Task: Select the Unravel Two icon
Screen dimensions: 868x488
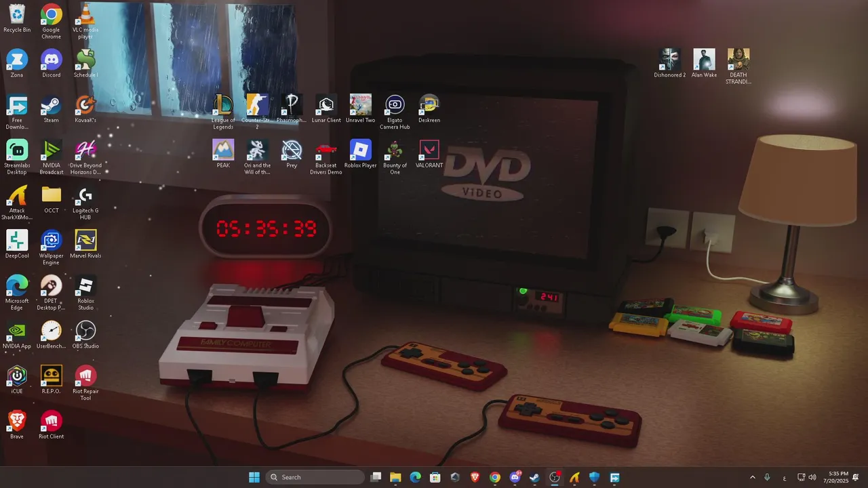Action: [x=360, y=109]
